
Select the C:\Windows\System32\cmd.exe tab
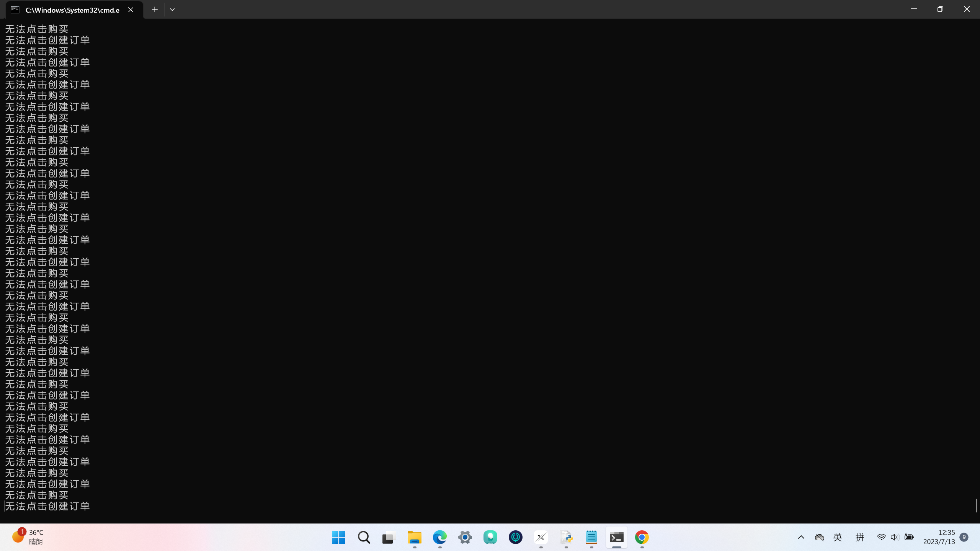72,10
